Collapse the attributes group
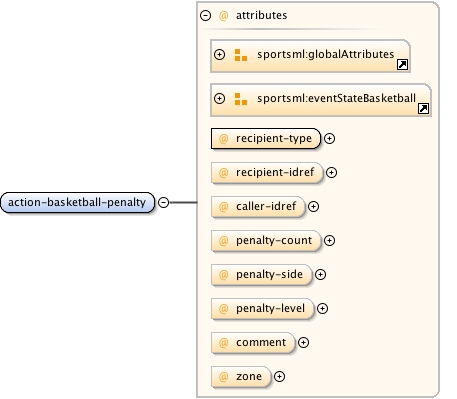The height and width of the screenshot is (399, 457). (205, 15)
